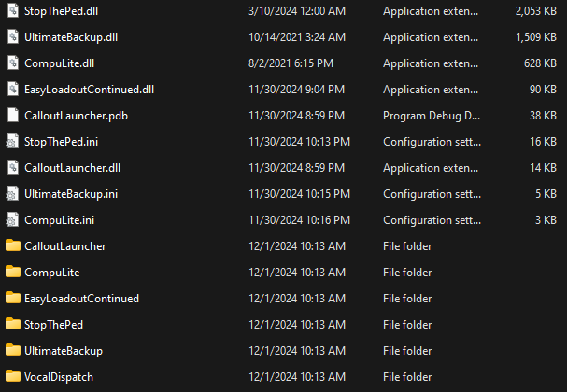The height and width of the screenshot is (392, 567).
Task: Click the StopThePed folder name
Action: (x=54, y=324)
